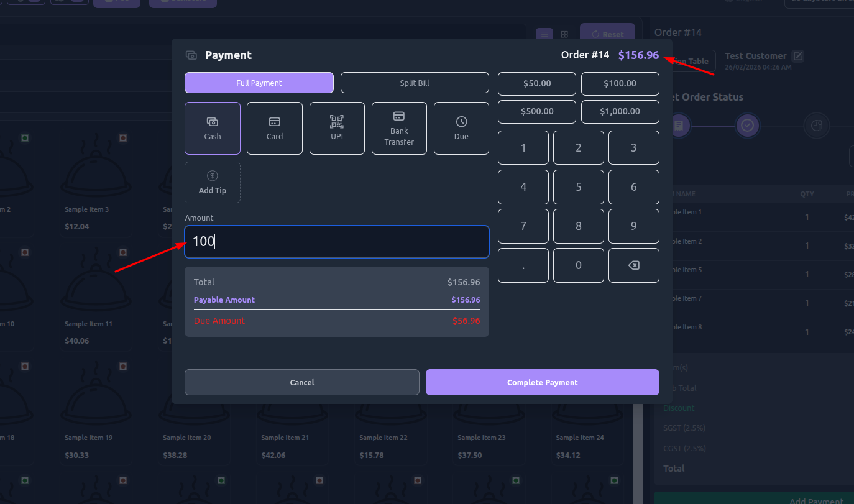854x504 pixels.
Task: Click the third order status step icon
Action: pyautogui.click(x=816, y=126)
